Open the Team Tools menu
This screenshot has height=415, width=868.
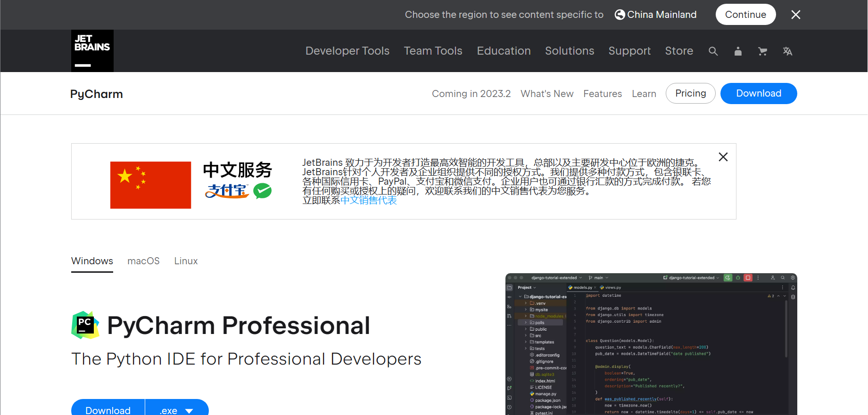tap(433, 51)
